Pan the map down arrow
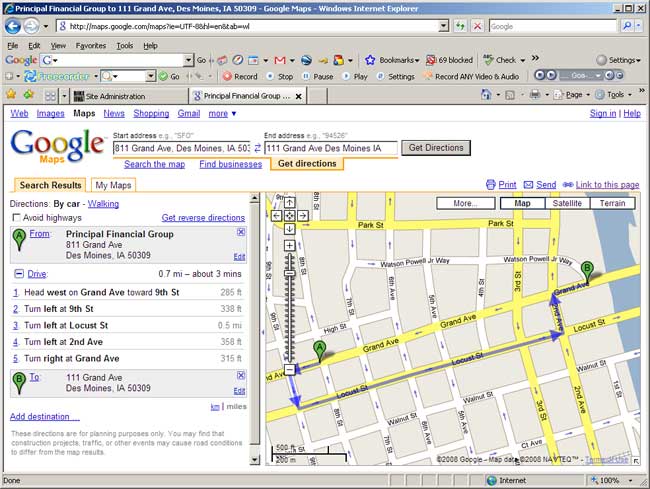Screen dimensions: 650x489 click(x=289, y=229)
